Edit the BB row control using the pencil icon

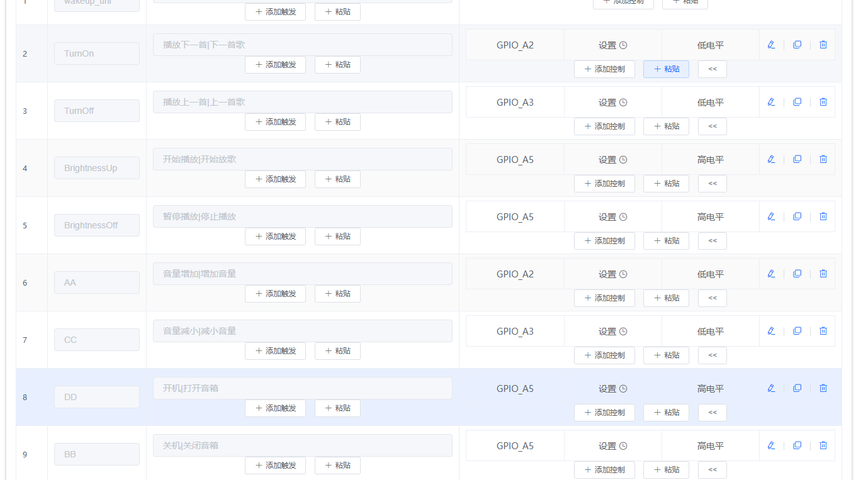click(771, 445)
